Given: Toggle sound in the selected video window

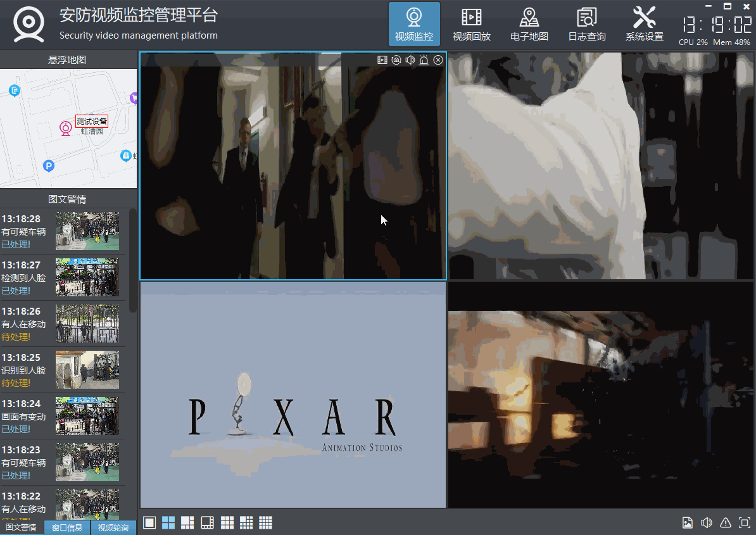Looking at the screenshot, I should point(410,60).
